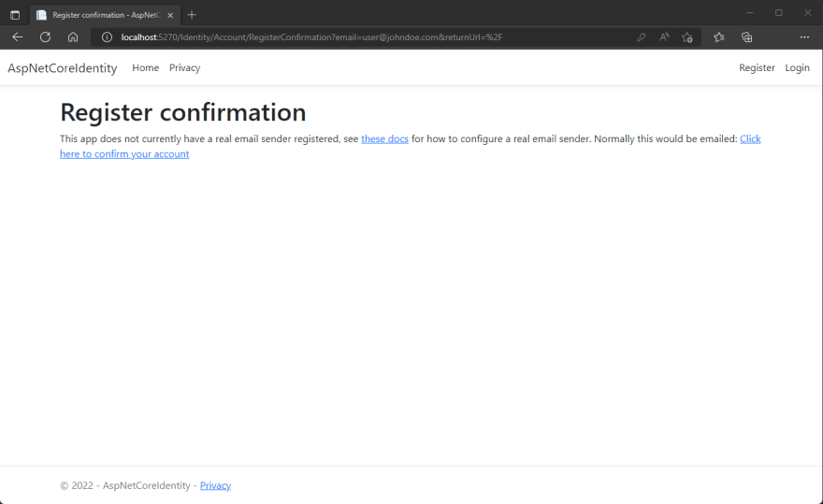
Task: Open the Login nav link
Action: click(797, 67)
